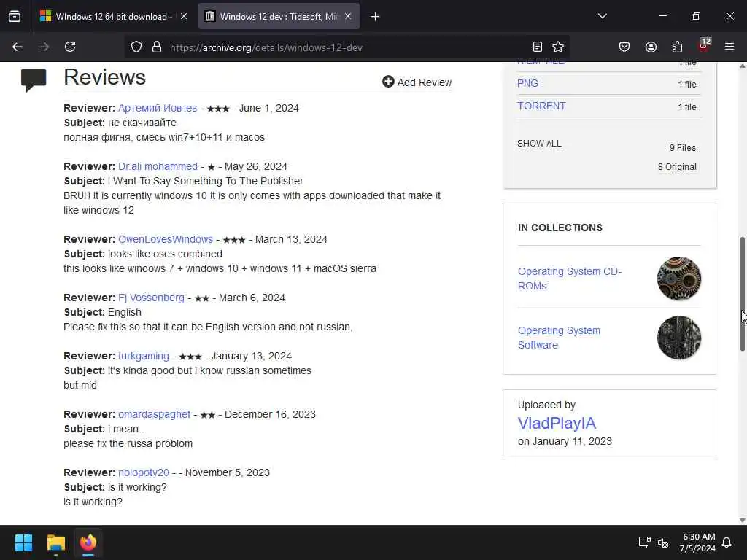Open uBlock extension icon showing 12
This screenshot has width=747, height=560.
pos(704,46)
